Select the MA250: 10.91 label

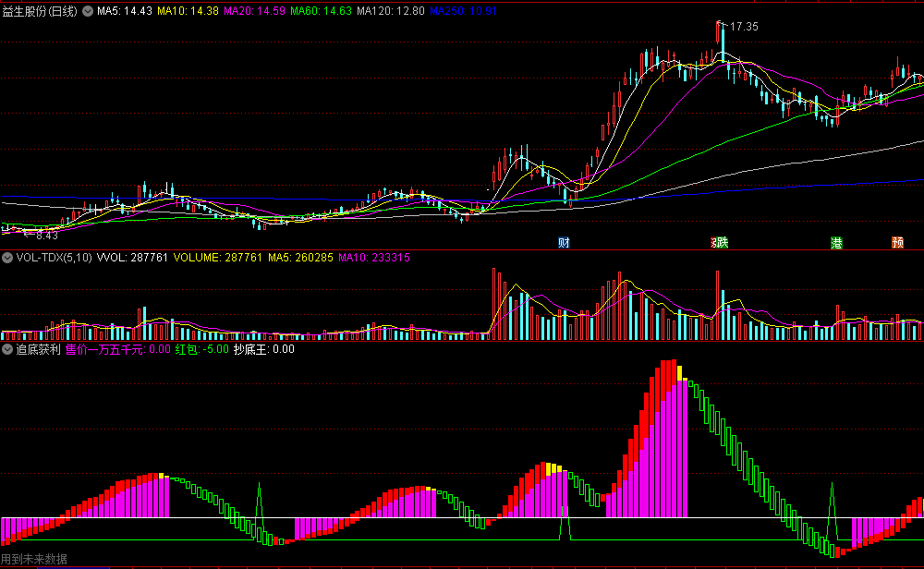click(x=463, y=11)
